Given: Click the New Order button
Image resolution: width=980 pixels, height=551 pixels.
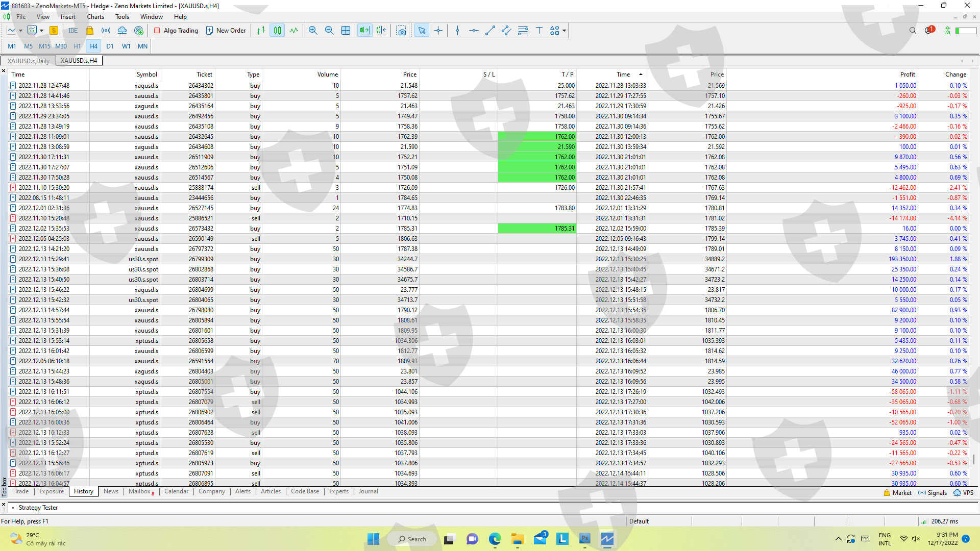Looking at the screenshot, I should coord(226,31).
